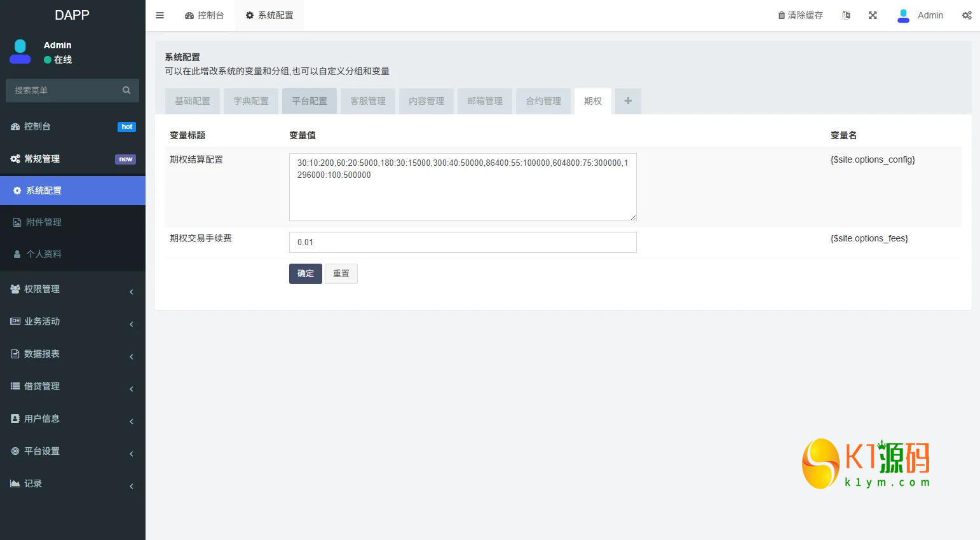
Task: Click the 在线 status text
Action: pos(63,60)
